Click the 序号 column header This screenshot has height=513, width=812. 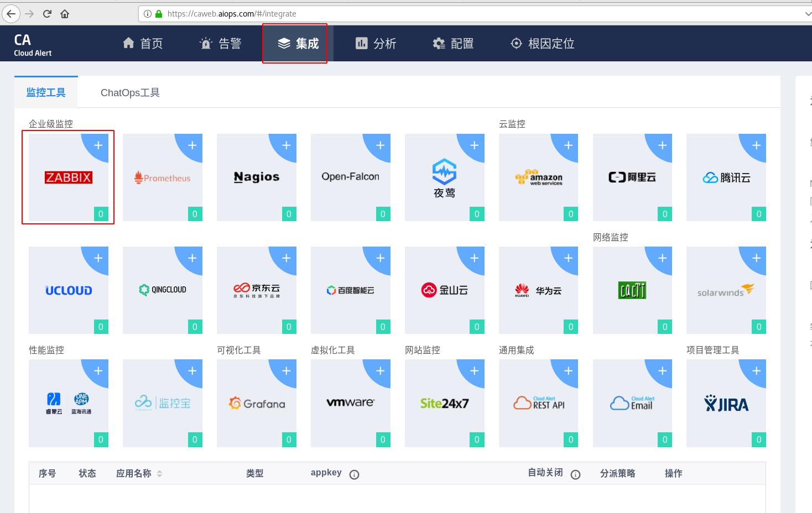[x=48, y=473]
